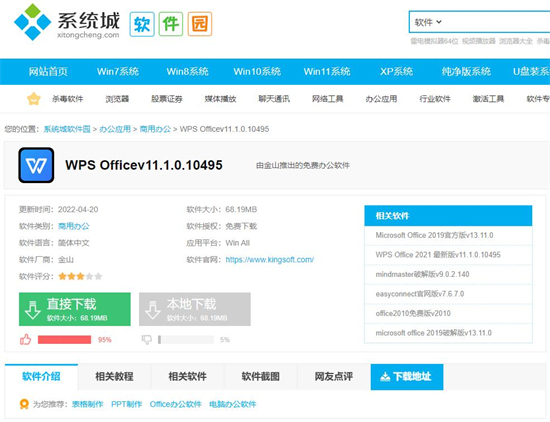Viewport: 550px width, 422px height.
Task: Click the green 直接下载 button
Action: pos(75,309)
